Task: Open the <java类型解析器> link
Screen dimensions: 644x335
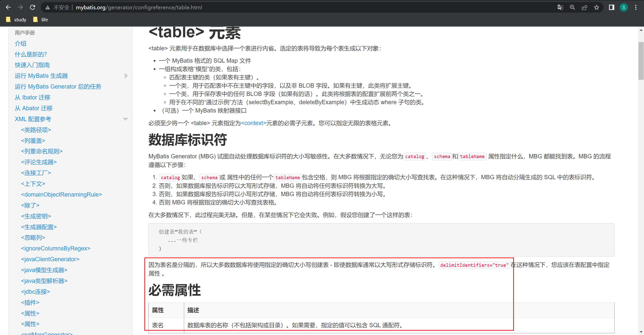Action: tap(44, 281)
